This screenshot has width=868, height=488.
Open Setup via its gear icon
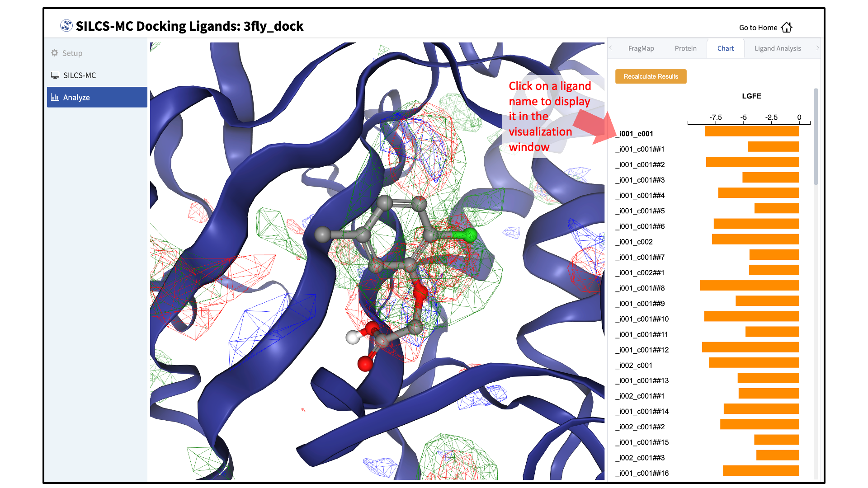click(x=55, y=53)
